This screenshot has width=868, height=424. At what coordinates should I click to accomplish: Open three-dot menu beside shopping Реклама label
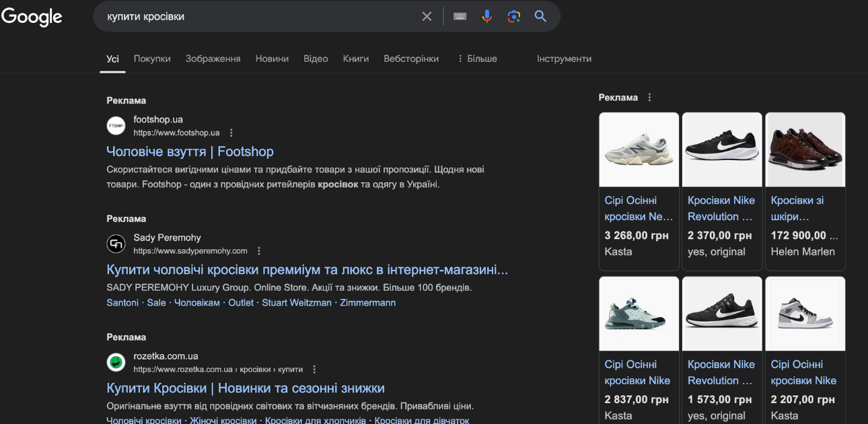(649, 98)
